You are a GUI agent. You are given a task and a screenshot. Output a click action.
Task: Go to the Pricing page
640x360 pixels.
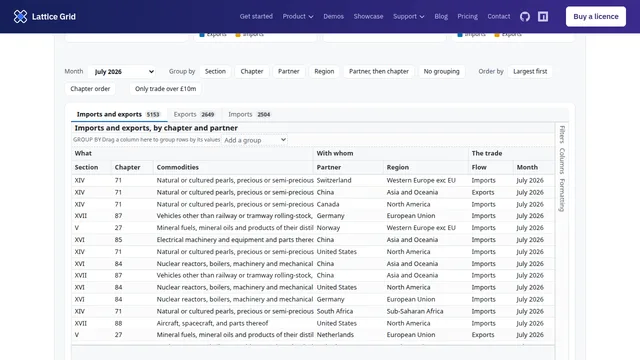coord(467,16)
